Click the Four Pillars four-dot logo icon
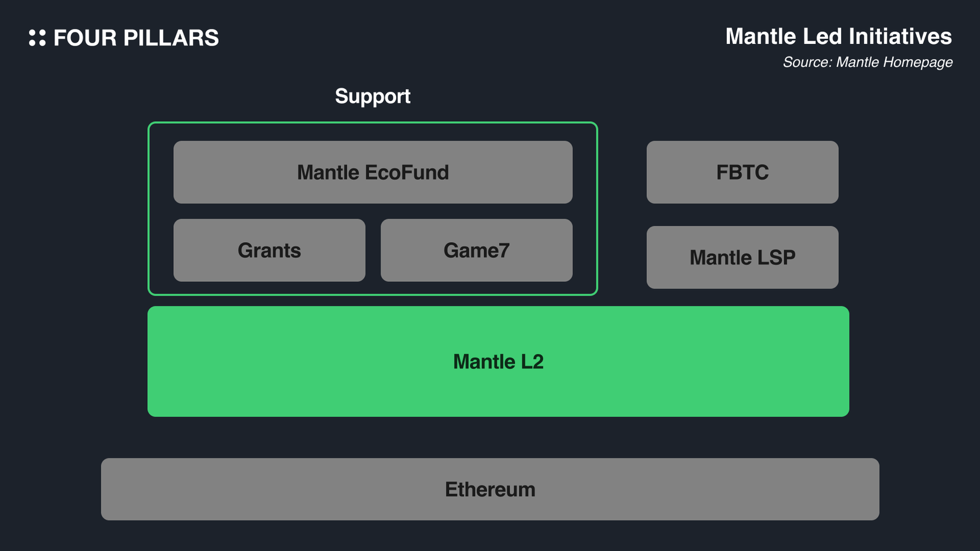The height and width of the screenshot is (551, 980). click(37, 38)
